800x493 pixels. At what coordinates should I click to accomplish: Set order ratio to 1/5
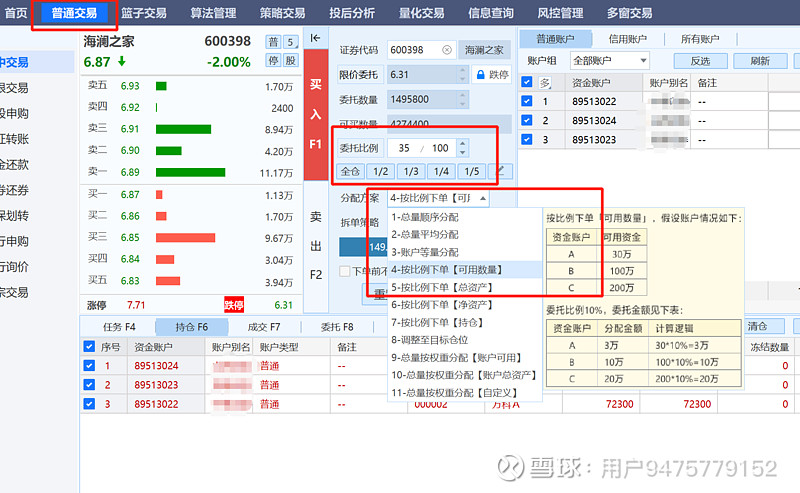[472, 171]
